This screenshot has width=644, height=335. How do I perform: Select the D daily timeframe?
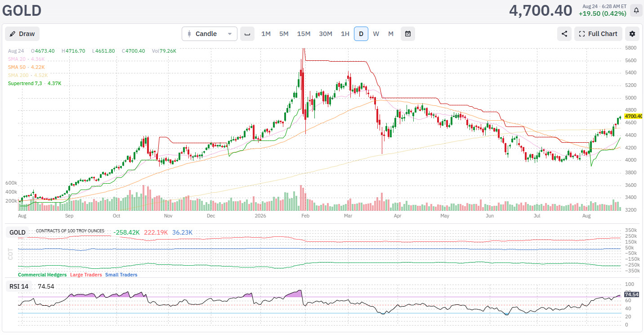click(x=361, y=34)
